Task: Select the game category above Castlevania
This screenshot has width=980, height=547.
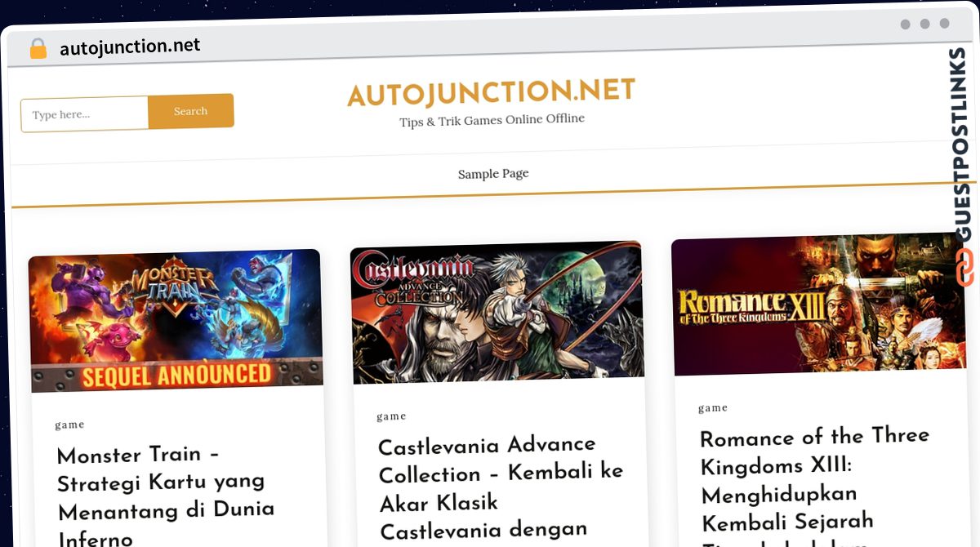Action: [391, 416]
